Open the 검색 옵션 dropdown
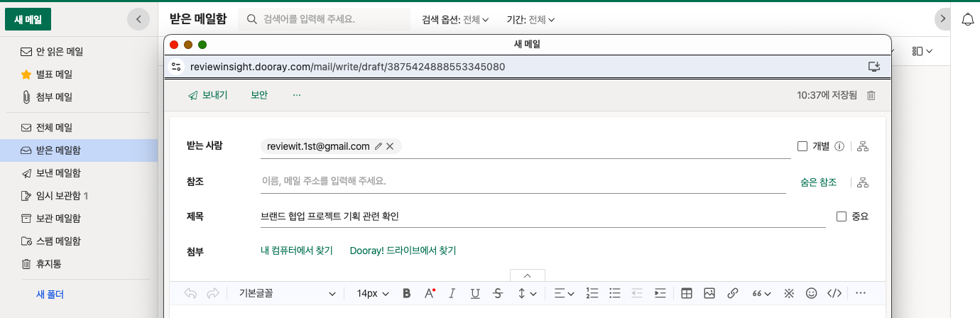The height and width of the screenshot is (318, 980). tap(454, 20)
